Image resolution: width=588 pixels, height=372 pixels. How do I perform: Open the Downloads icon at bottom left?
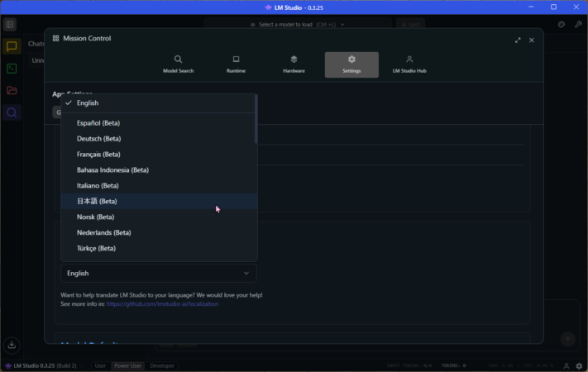tap(12, 345)
